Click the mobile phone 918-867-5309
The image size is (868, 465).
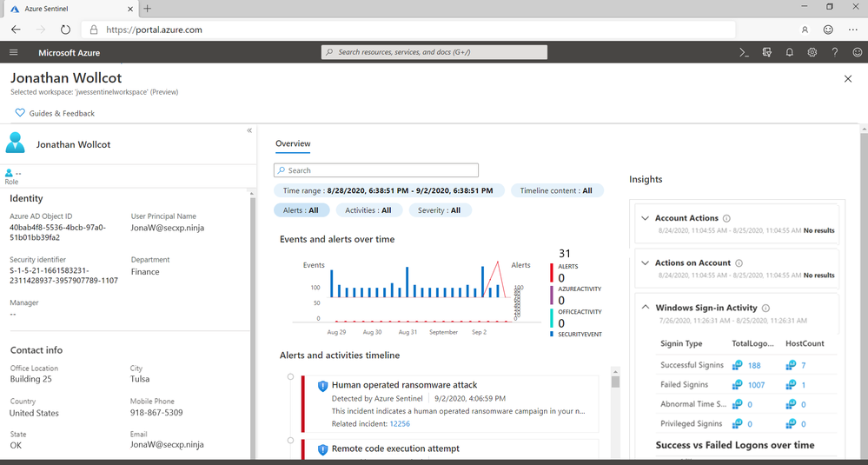156,412
